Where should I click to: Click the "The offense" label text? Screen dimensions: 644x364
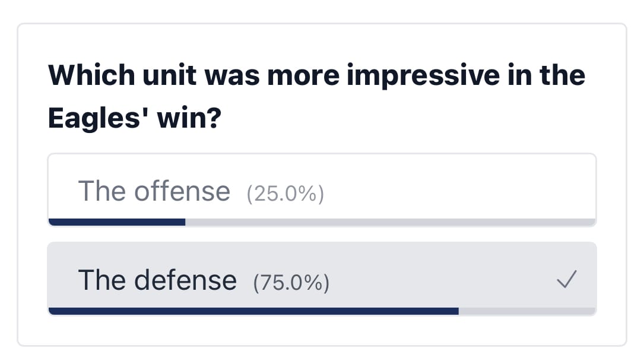(x=154, y=191)
